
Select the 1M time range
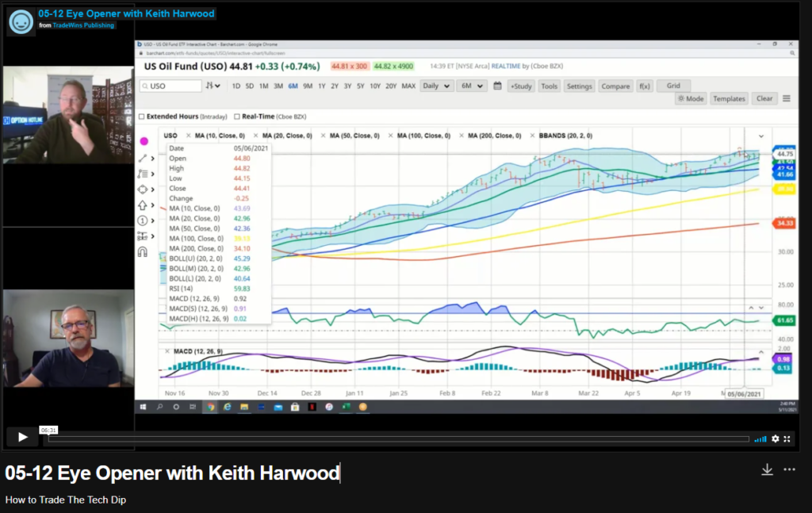[263, 86]
